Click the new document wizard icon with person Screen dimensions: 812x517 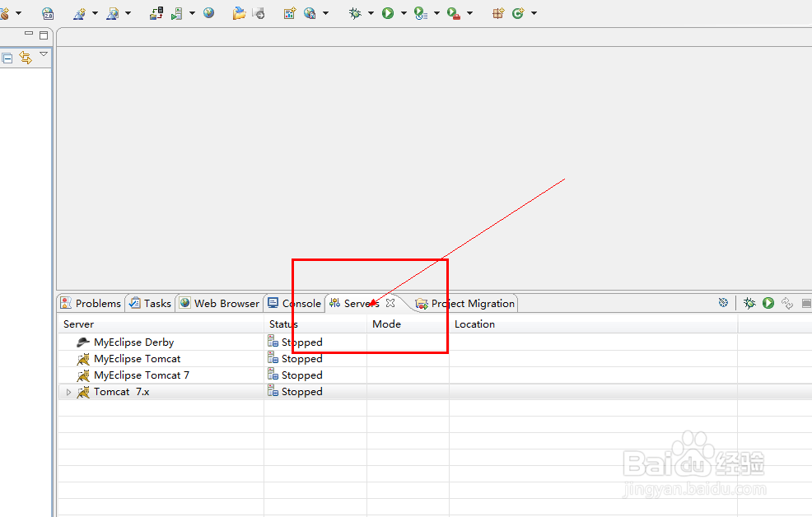[x=112, y=13]
